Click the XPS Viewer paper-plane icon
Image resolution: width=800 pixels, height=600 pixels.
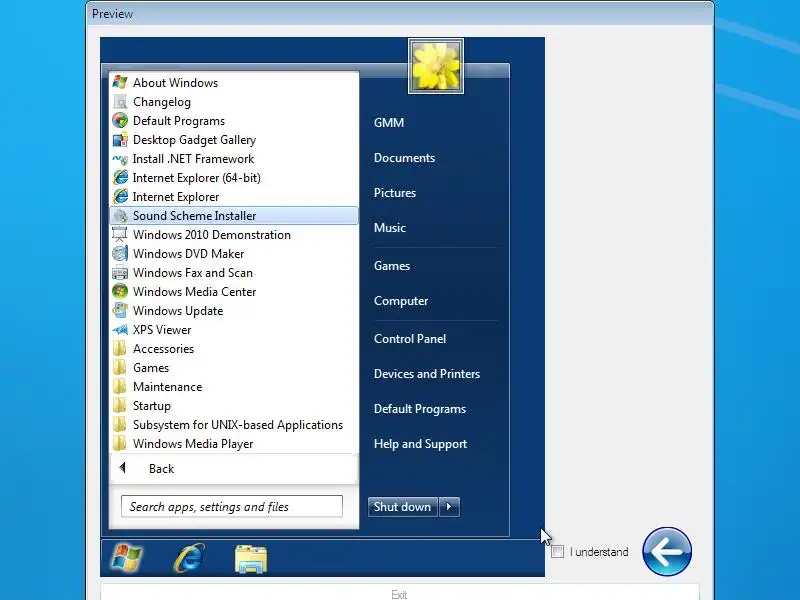(x=120, y=330)
